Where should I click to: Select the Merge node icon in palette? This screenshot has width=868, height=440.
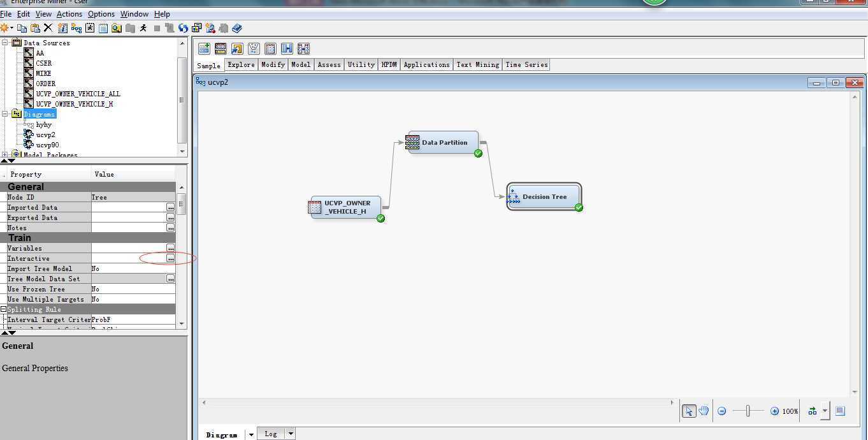point(287,48)
